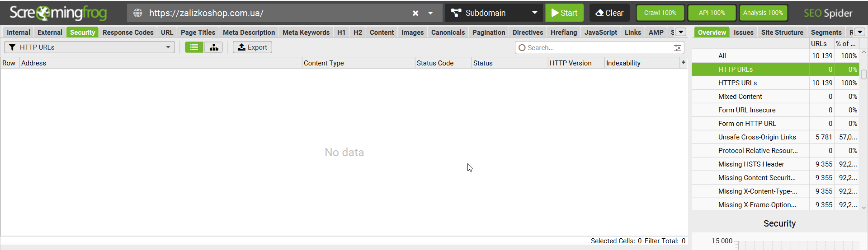Open the Page Titles tab

click(198, 32)
